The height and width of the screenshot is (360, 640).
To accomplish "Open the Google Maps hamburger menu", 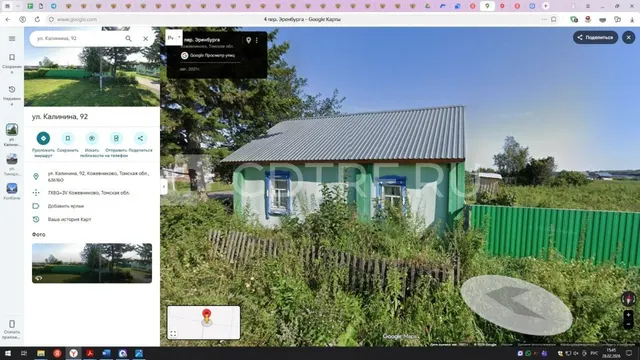I will click(x=12, y=38).
